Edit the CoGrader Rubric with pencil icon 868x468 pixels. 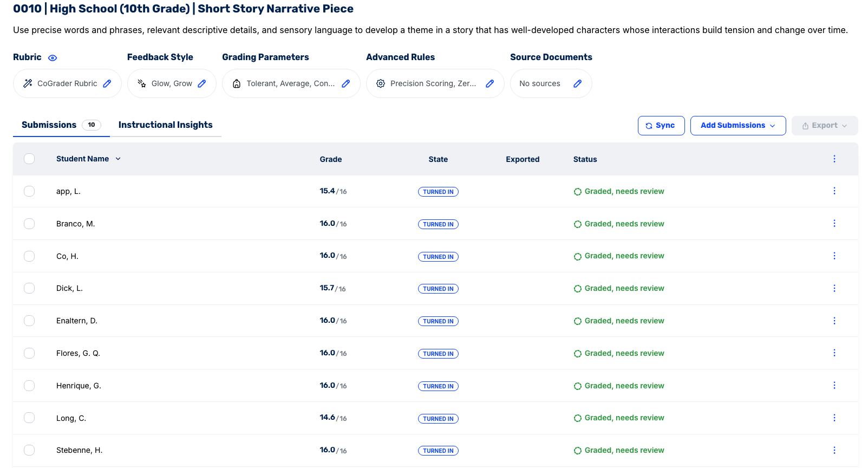[x=107, y=83]
